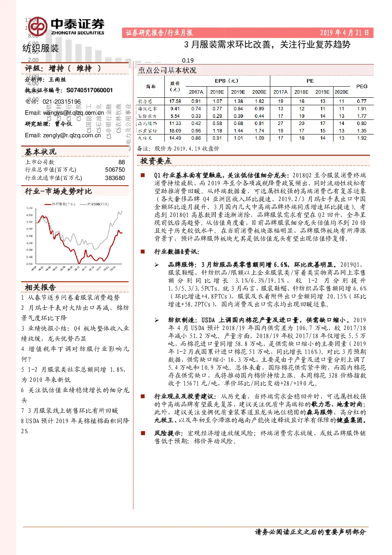Click the industry vs CSI 300 line chart

click(75, 236)
